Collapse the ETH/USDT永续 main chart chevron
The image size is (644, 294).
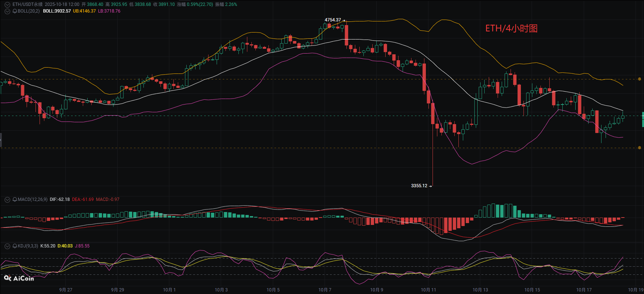click(7, 4)
